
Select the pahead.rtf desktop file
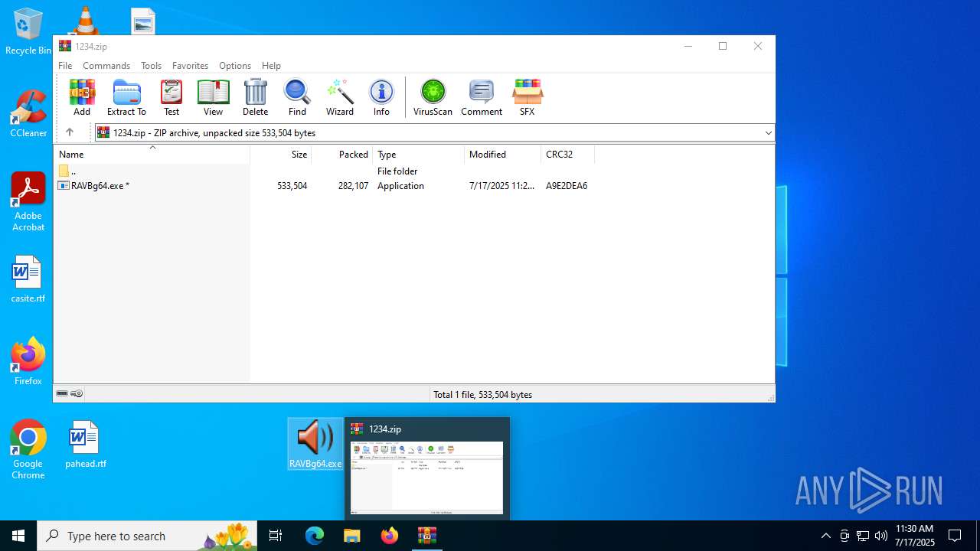coord(85,445)
